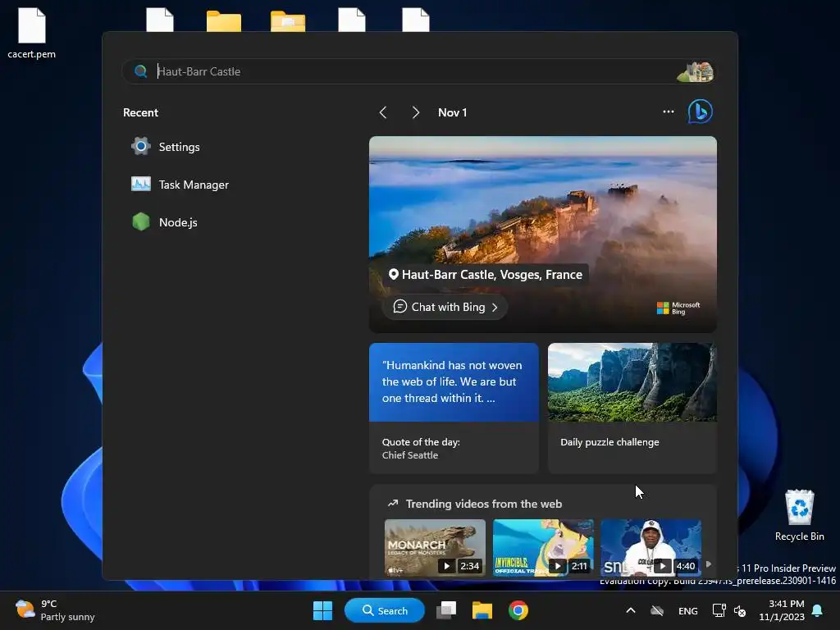Click the crossed-out cloud tray icon
The image size is (840, 630).
pos(657,610)
